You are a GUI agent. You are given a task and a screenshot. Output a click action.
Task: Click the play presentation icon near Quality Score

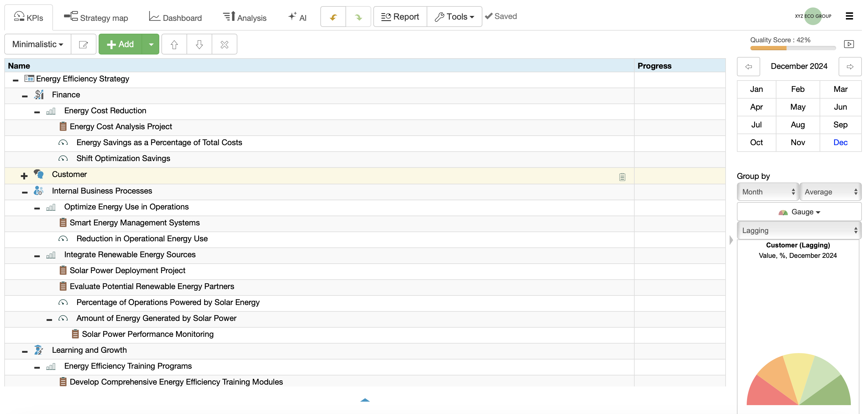coord(848,44)
